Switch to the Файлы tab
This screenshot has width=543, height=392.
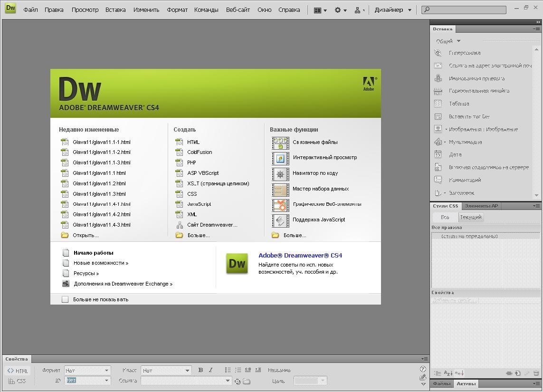point(441,383)
